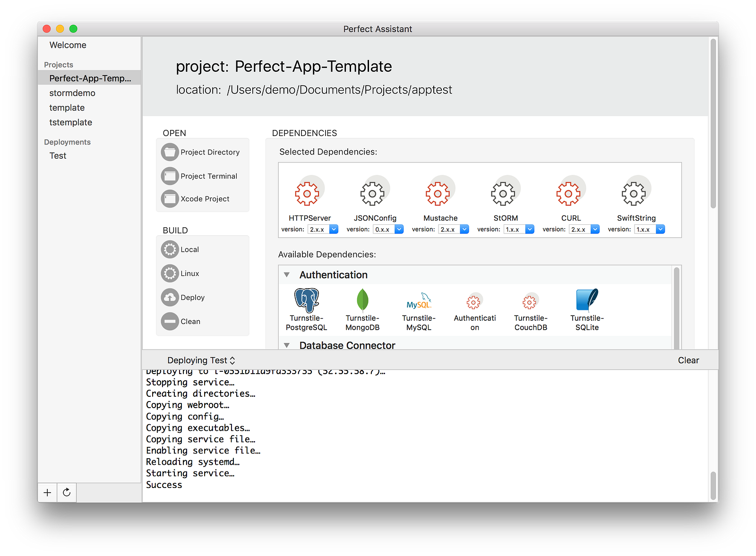Screen dimensions: 756x556
Task: Open the Xcode Project icon
Action: coord(170,199)
